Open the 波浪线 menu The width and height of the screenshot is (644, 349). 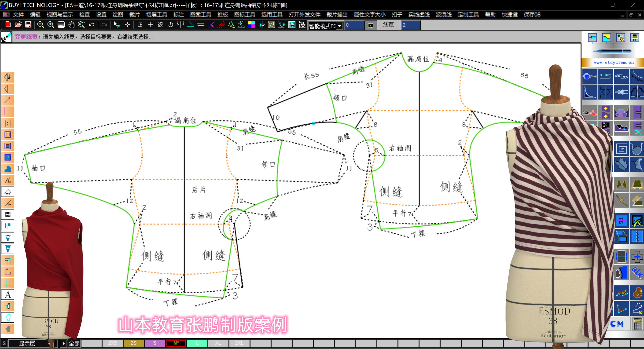click(x=444, y=15)
